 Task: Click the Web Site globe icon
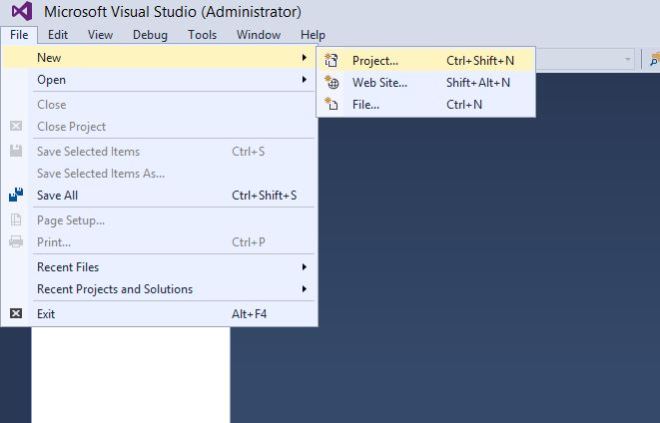(x=333, y=82)
